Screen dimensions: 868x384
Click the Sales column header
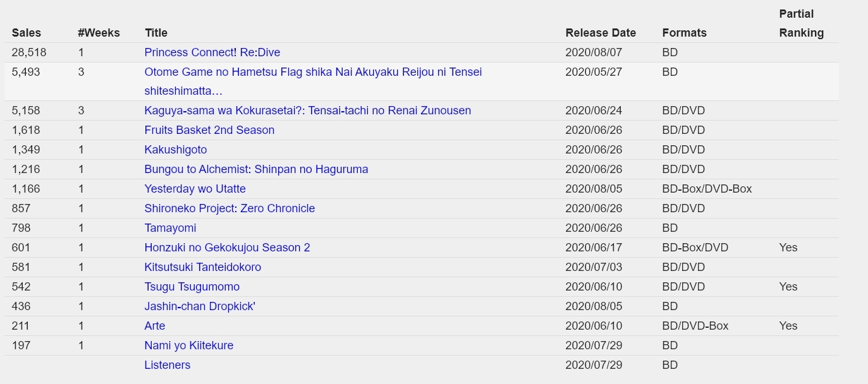tap(26, 33)
